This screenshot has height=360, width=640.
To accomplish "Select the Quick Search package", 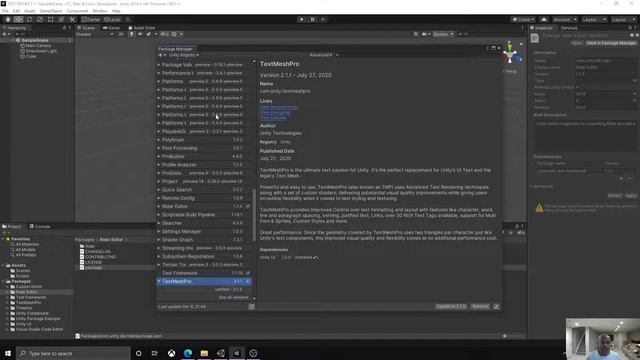I will (x=204, y=190).
